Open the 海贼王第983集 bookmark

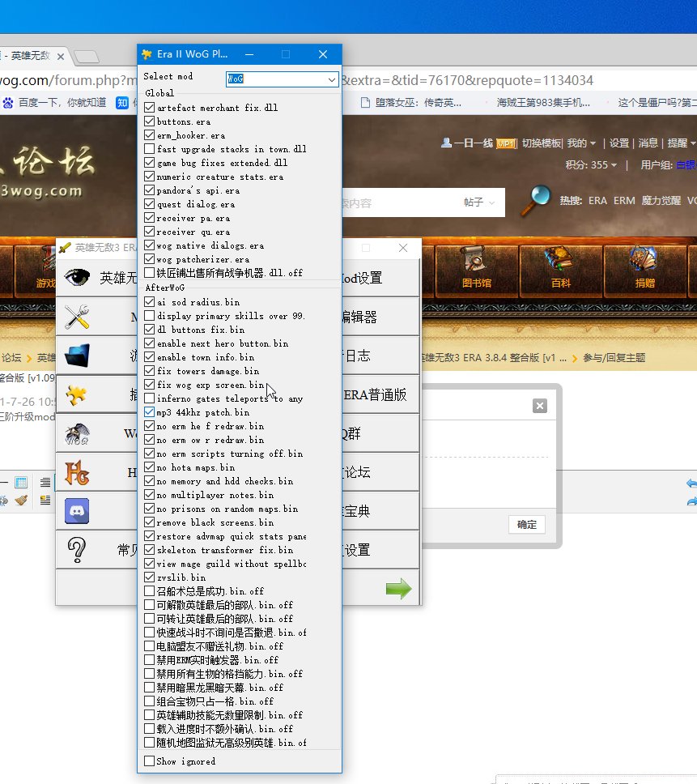coord(543,103)
